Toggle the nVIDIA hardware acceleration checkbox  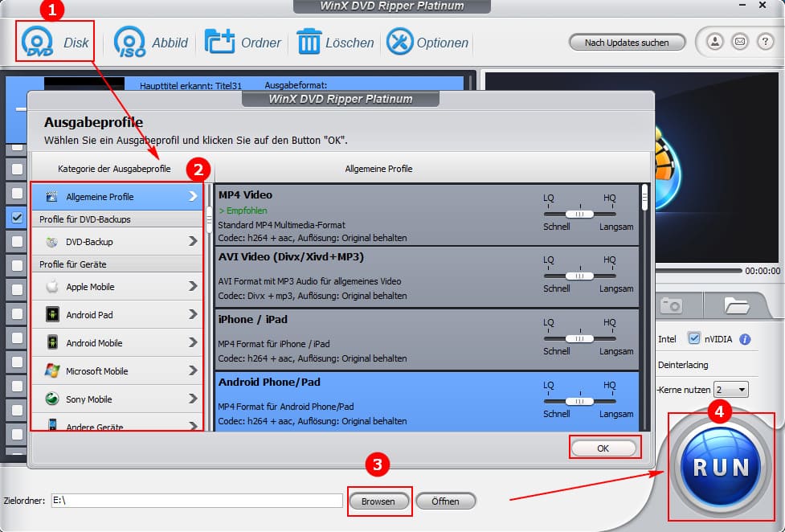tap(694, 338)
